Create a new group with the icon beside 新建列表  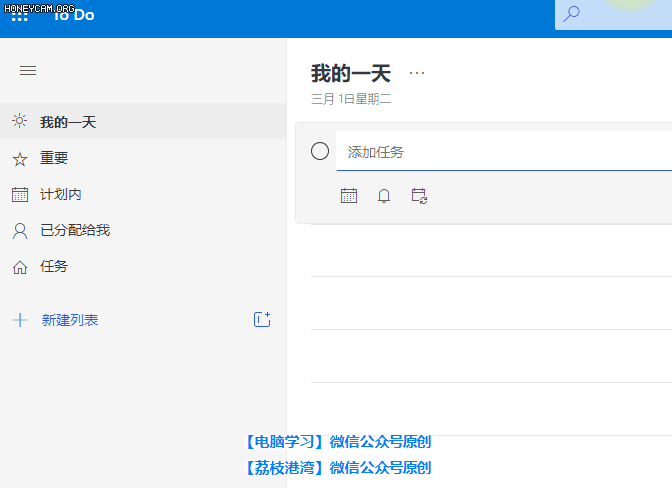pyautogui.click(x=262, y=320)
